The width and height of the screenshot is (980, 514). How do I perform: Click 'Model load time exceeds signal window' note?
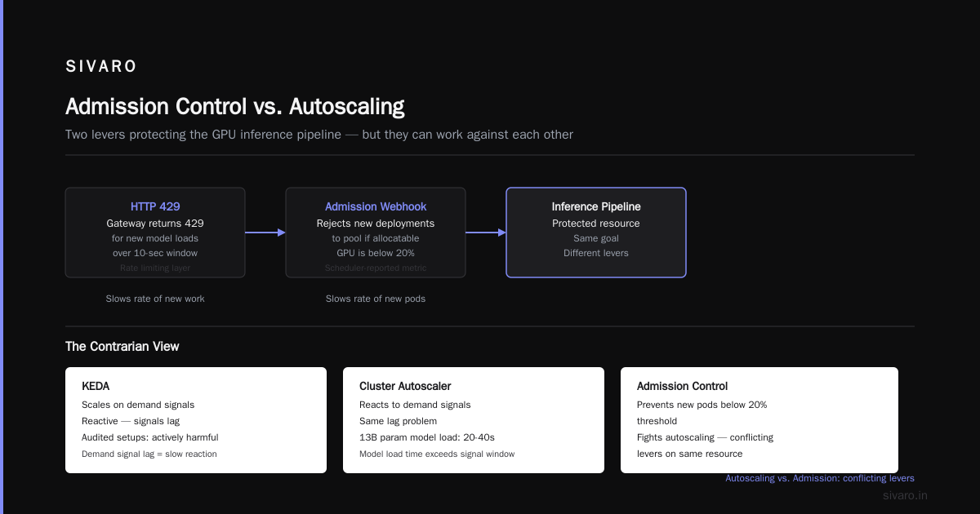click(437, 454)
